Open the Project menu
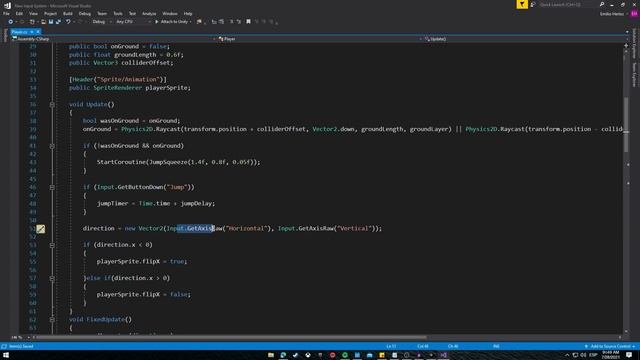 tap(51, 13)
